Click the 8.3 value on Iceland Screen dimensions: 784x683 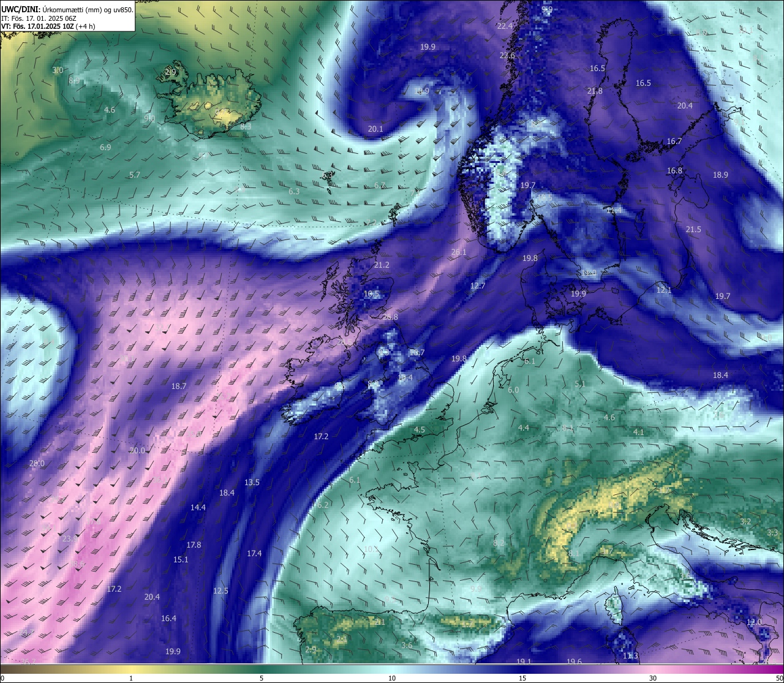click(246, 126)
